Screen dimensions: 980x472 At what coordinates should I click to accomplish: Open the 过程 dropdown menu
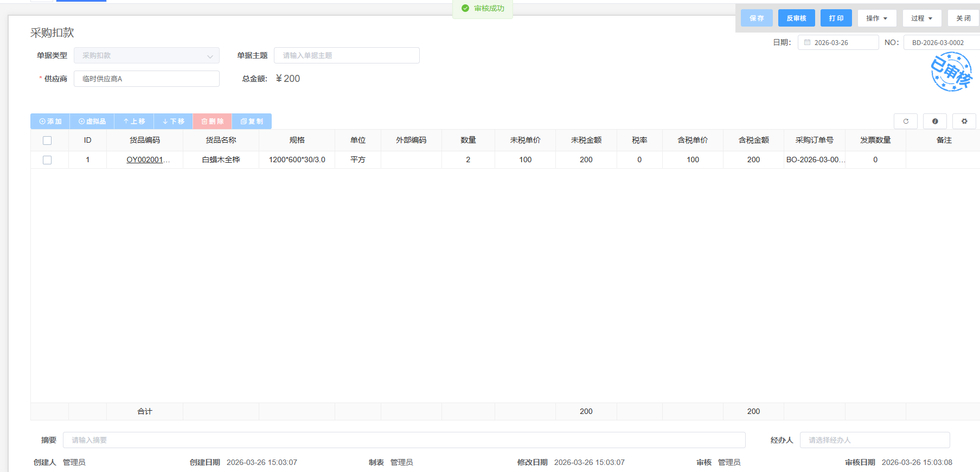(921, 18)
